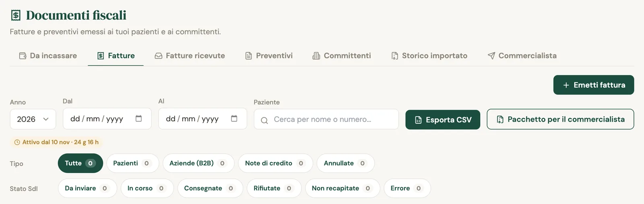
Task: Click the plus icon on Emetti fattura
Action: (x=566, y=85)
